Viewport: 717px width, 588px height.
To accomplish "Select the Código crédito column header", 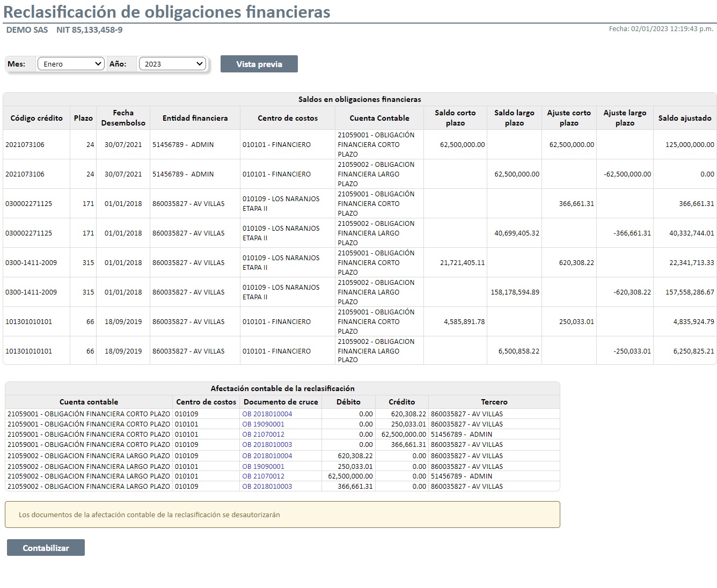I will tap(36, 118).
